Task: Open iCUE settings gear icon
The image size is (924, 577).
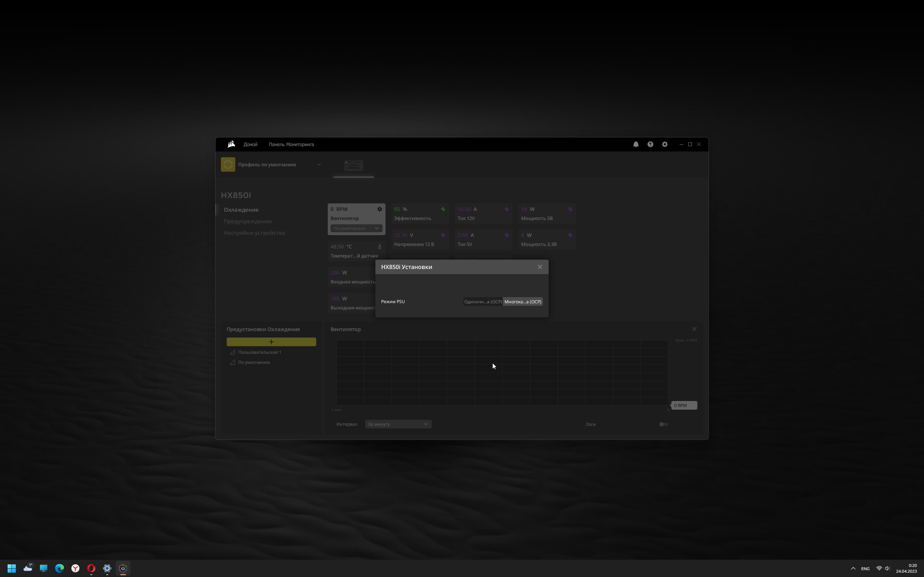Action: [665, 144]
